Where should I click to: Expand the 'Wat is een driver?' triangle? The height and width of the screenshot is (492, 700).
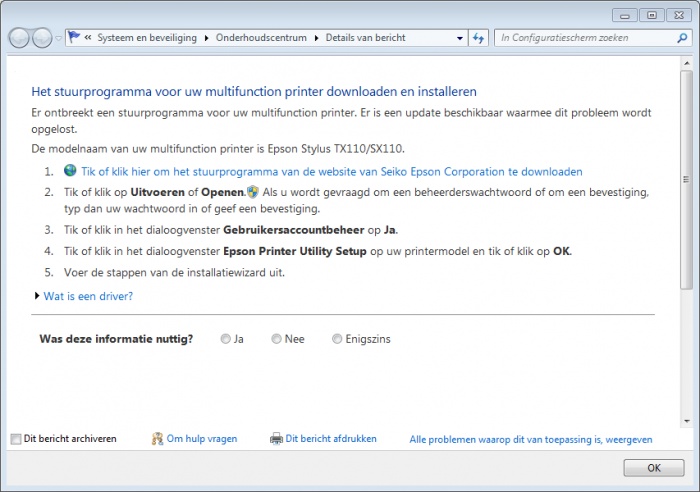[37, 296]
